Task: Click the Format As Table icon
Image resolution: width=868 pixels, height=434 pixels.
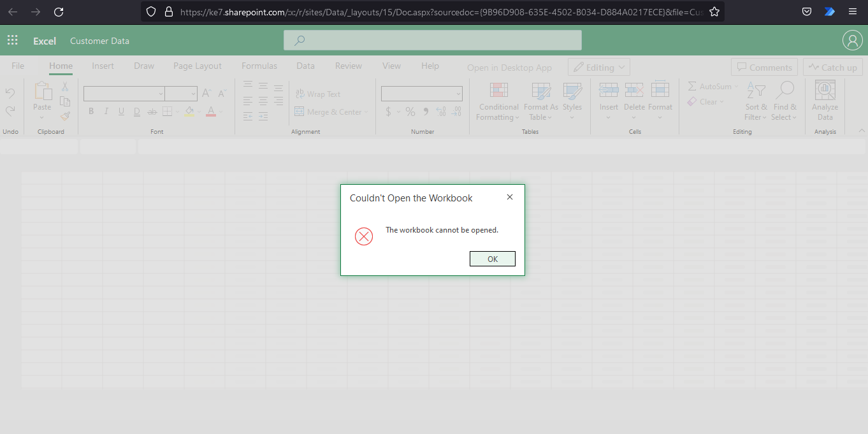Action: coord(540,102)
